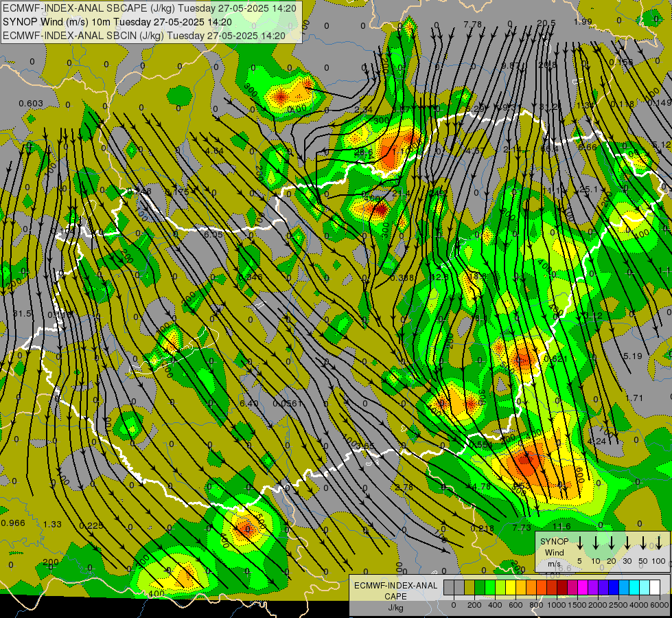Select the olive swatch in CAPE legend
This screenshot has height=618, width=672.
click(470, 587)
